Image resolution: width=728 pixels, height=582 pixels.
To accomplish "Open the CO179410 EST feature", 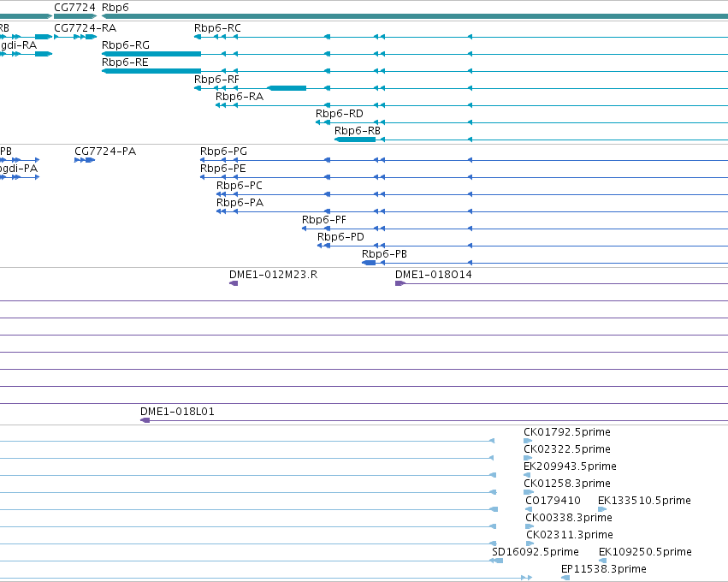I will [553, 502].
